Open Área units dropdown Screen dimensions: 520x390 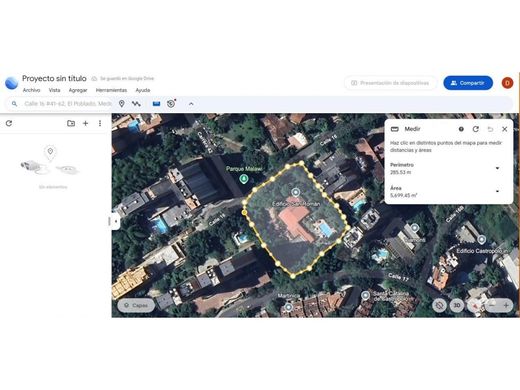tap(497, 191)
